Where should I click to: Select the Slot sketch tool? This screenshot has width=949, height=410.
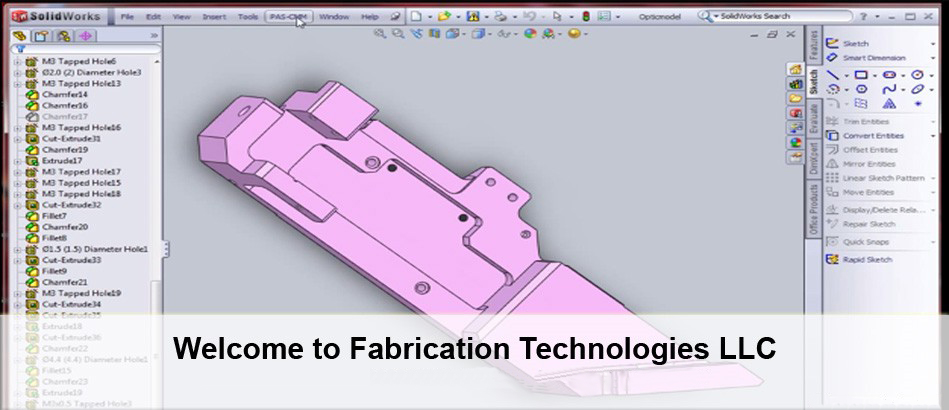[x=889, y=75]
